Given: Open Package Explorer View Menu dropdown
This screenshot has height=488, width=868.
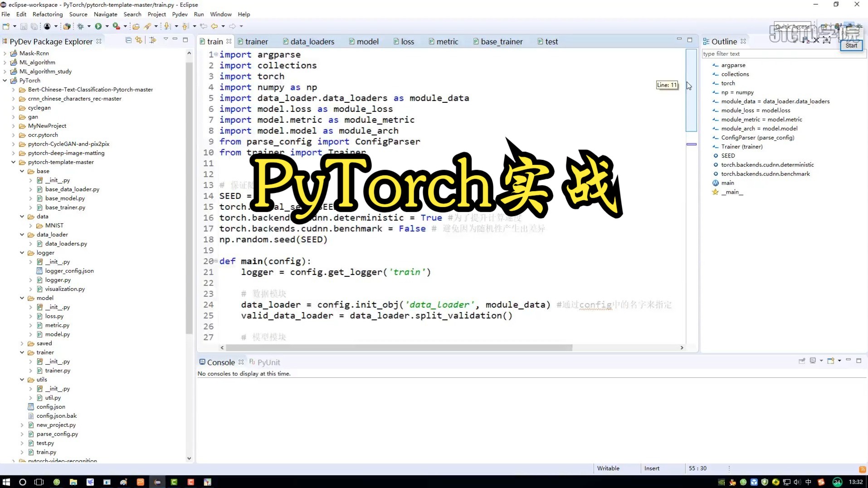Looking at the screenshot, I should click(166, 40).
